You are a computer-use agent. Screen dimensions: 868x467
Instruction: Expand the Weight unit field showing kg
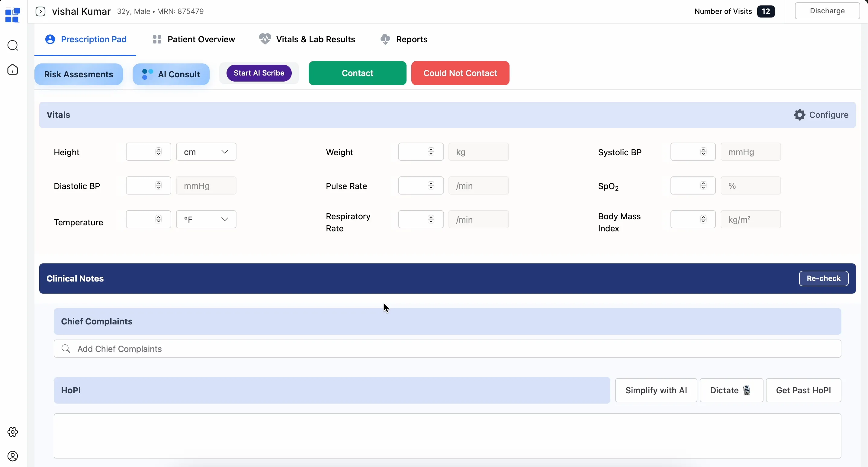(x=478, y=152)
